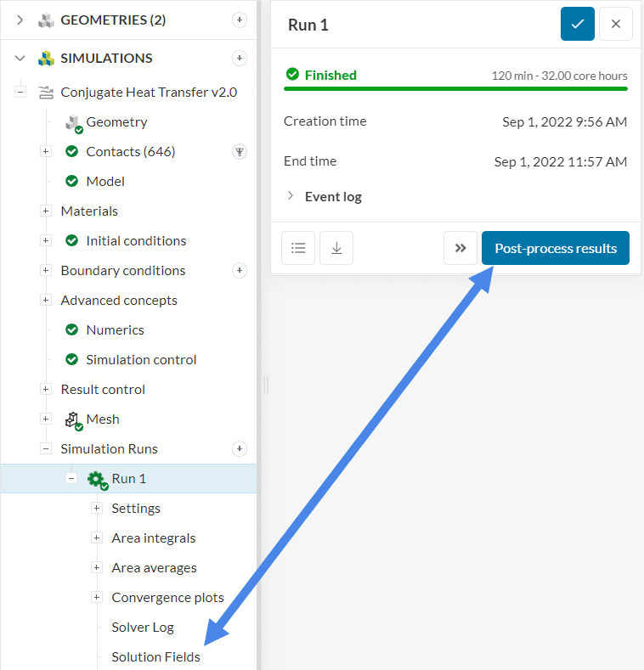The height and width of the screenshot is (670, 644).
Task: Click the double-arrow more options button
Action: coord(460,248)
